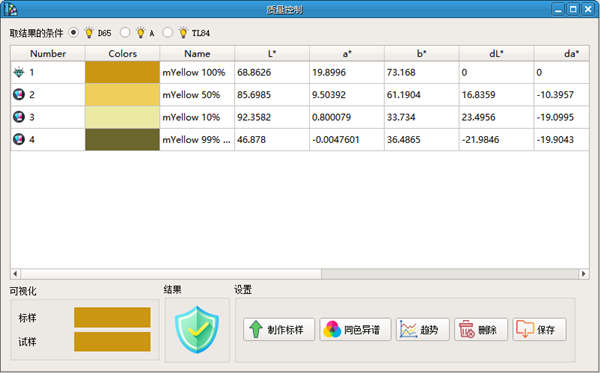
Task: Click the mYellow 10% color swatch
Action: (122, 117)
